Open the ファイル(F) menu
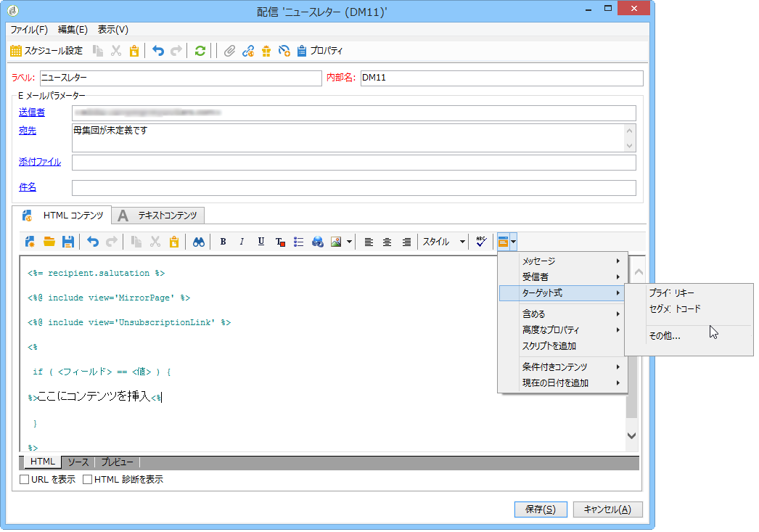 point(29,30)
